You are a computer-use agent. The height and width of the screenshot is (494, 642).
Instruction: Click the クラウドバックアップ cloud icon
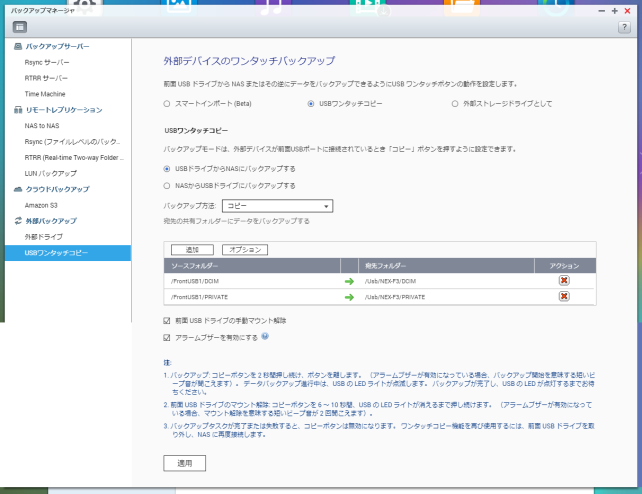pyautogui.click(x=18, y=189)
